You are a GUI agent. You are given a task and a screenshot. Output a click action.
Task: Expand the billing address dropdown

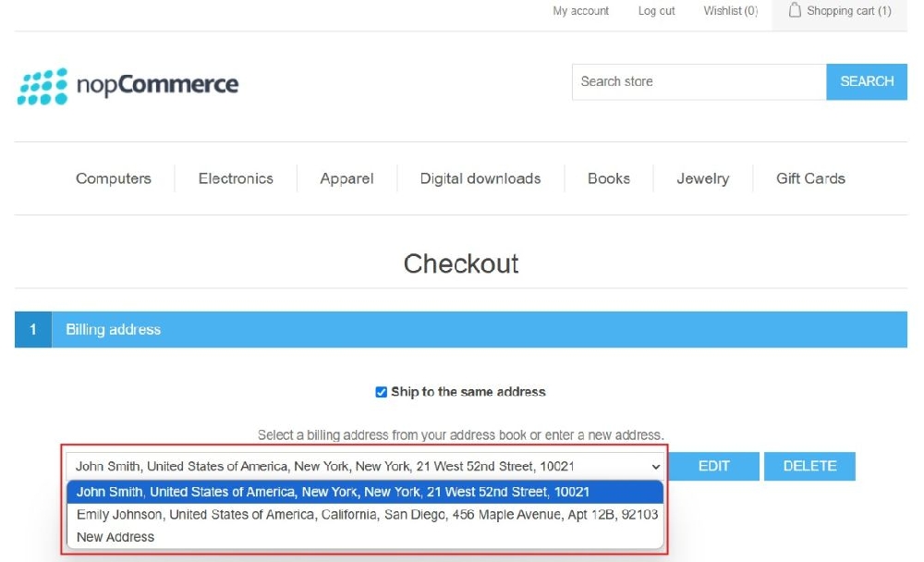point(656,466)
